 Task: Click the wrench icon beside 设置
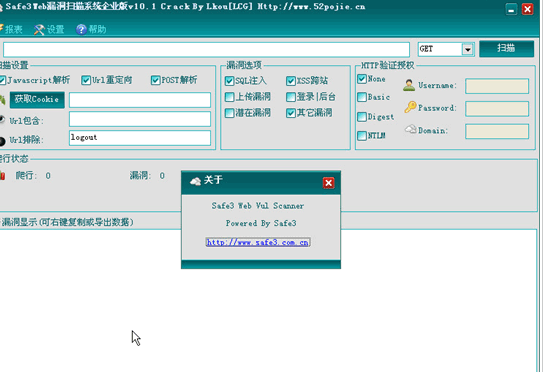point(39,30)
